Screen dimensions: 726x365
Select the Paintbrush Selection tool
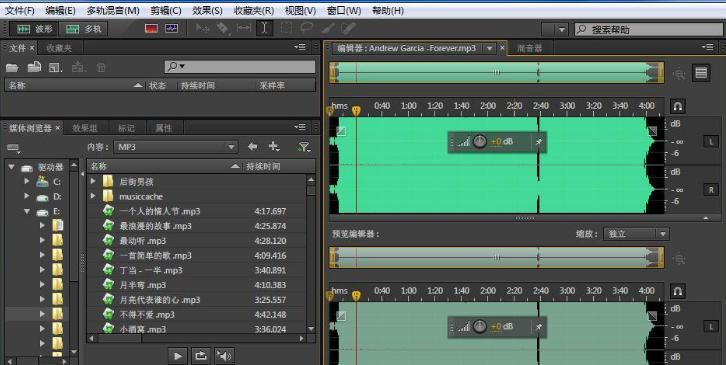(328, 28)
